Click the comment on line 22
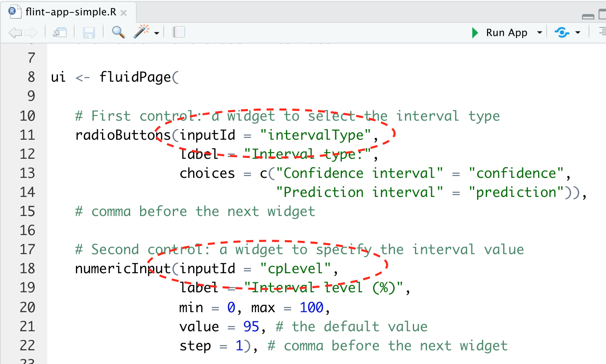The height and width of the screenshot is (364, 606). [x=388, y=346]
